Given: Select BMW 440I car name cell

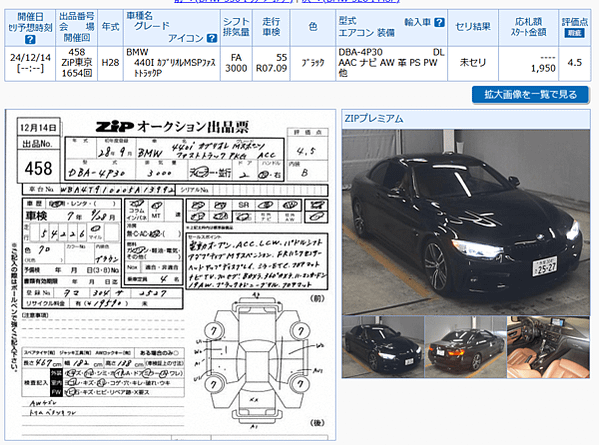Looking at the screenshot, I should click(172, 63).
